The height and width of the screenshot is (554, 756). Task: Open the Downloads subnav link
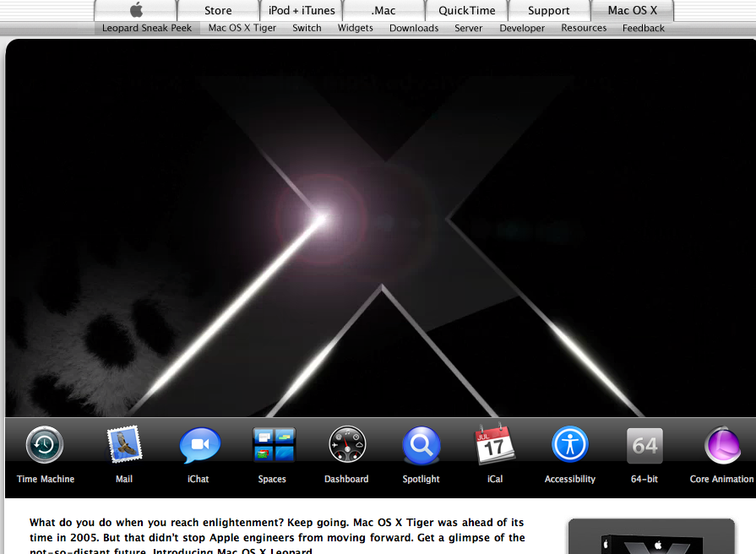pos(414,28)
